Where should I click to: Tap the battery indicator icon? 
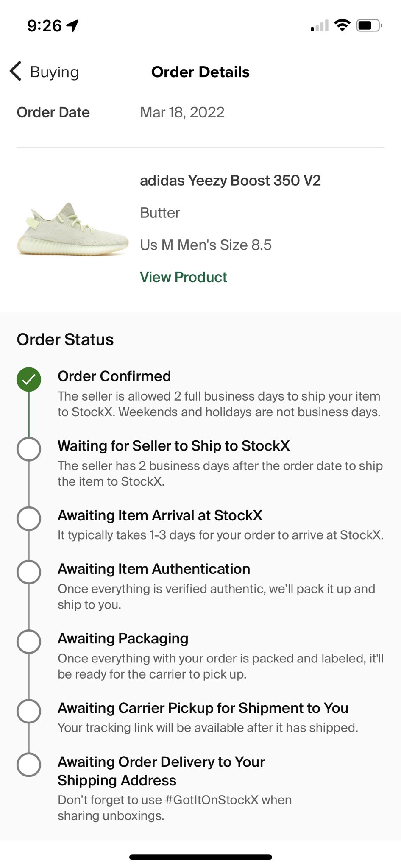tap(369, 25)
